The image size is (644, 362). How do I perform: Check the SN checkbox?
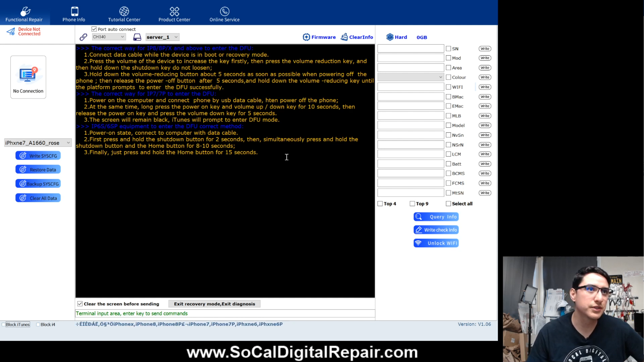448,49
